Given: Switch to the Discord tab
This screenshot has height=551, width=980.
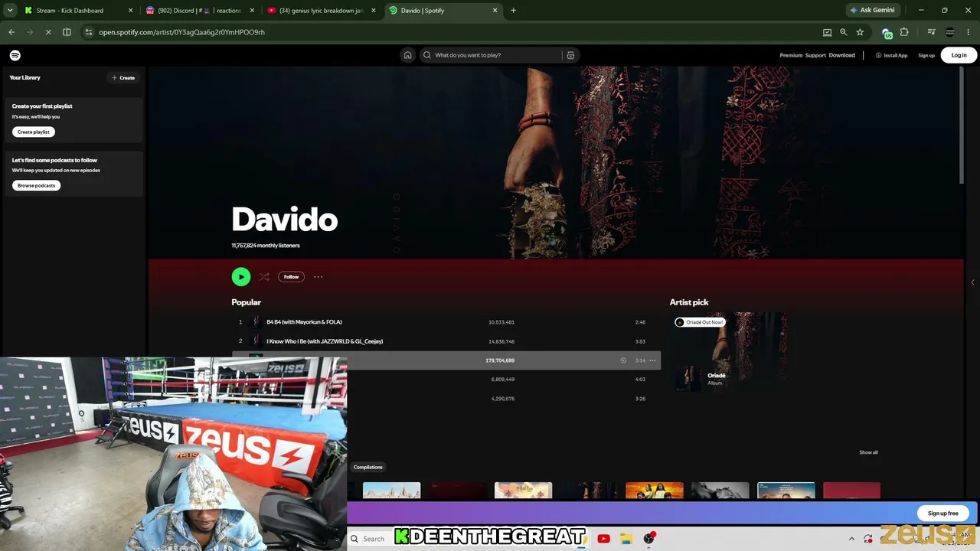Looking at the screenshot, I should [200, 11].
